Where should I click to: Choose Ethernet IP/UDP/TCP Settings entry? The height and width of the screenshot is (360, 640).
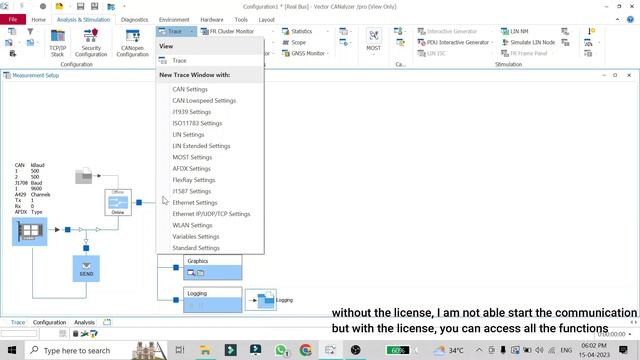click(210, 214)
